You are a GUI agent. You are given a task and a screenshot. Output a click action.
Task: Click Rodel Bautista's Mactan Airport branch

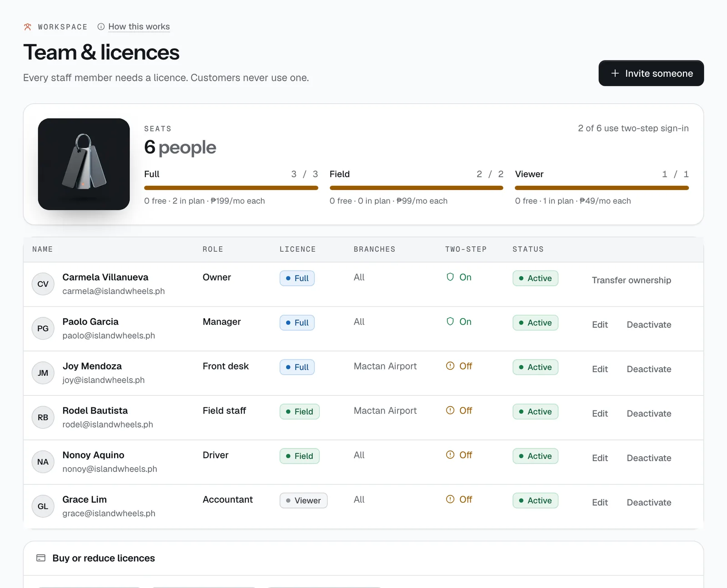(385, 411)
